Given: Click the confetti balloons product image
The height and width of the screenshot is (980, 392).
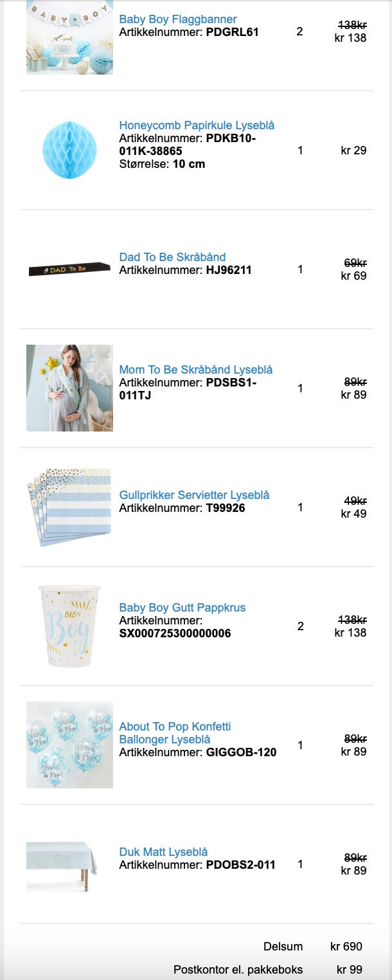Looking at the screenshot, I should click(x=69, y=745).
